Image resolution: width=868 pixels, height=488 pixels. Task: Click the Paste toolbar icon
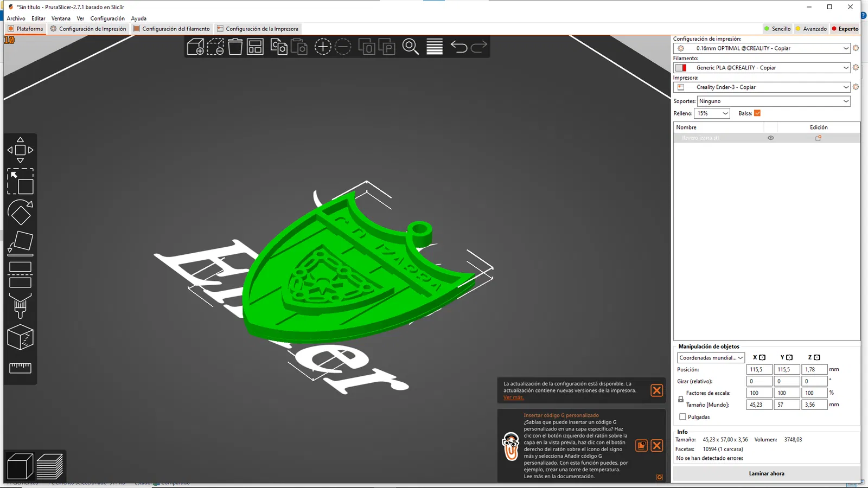point(299,47)
